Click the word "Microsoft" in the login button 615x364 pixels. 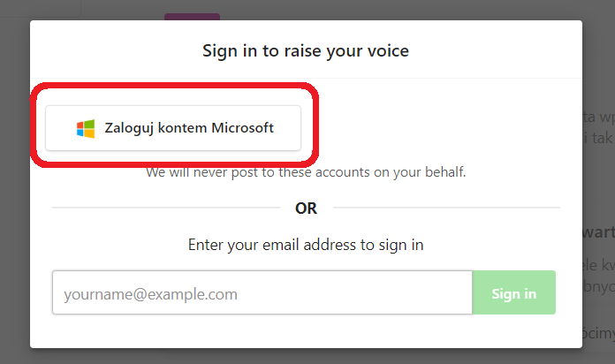tap(242, 128)
